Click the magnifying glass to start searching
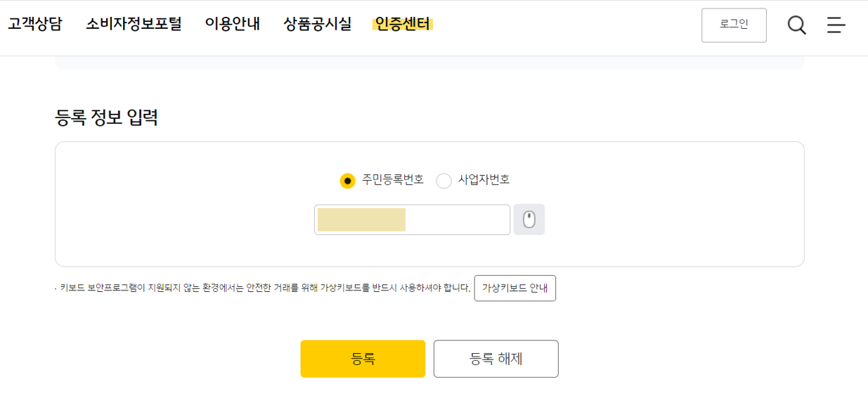 [x=796, y=25]
